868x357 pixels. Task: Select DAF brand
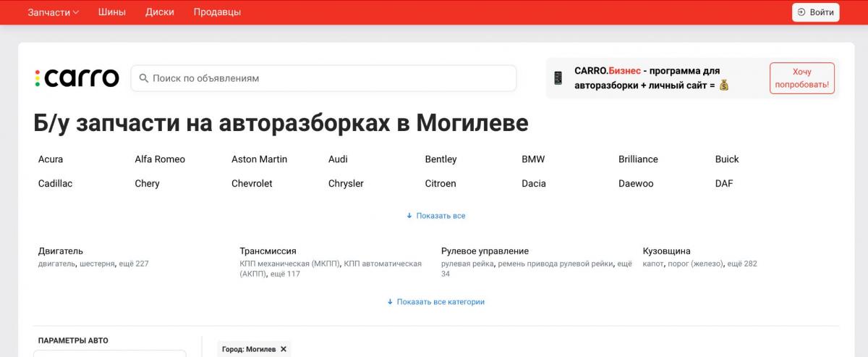[724, 184]
